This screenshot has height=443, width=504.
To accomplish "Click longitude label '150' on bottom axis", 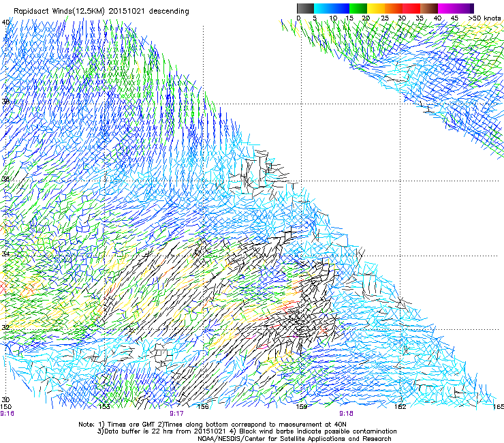I will (5, 407).
